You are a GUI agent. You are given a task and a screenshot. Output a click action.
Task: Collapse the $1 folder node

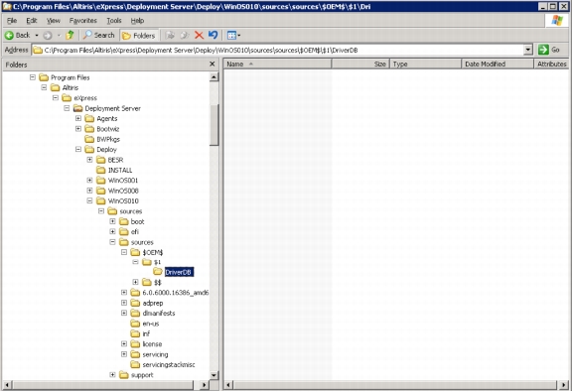click(x=135, y=262)
